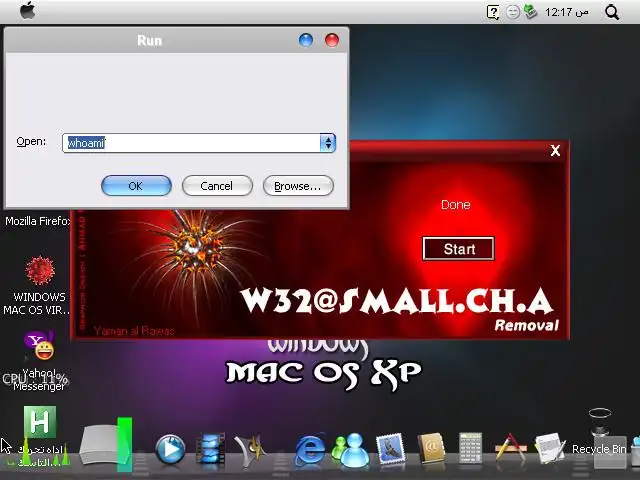Open the green H desktop icon
This screenshot has height=480, width=640.
pos(40,422)
